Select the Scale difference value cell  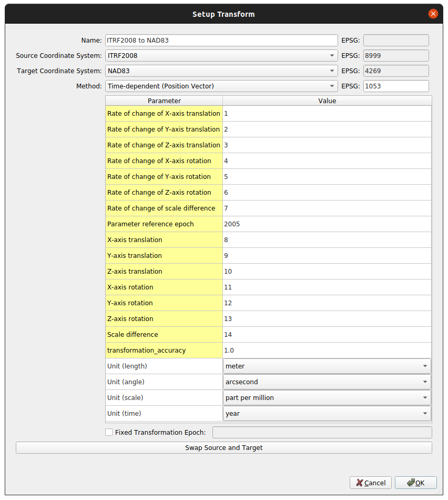pyautogui.click(x=327, y=335)
